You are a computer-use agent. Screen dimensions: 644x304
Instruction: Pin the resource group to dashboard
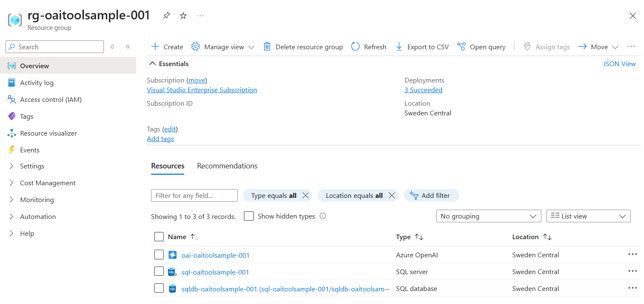[167, 16]
